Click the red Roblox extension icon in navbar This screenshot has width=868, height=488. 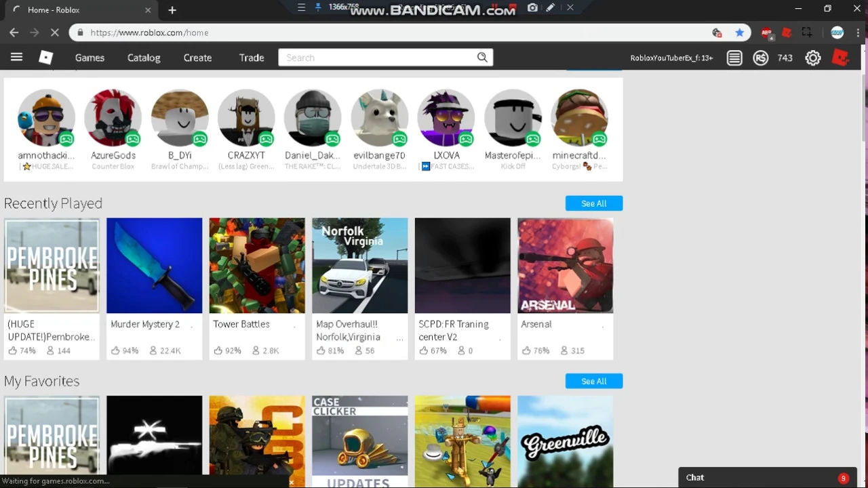(x=841, y=58)
